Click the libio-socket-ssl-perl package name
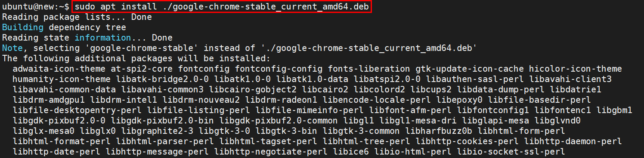 511,152
